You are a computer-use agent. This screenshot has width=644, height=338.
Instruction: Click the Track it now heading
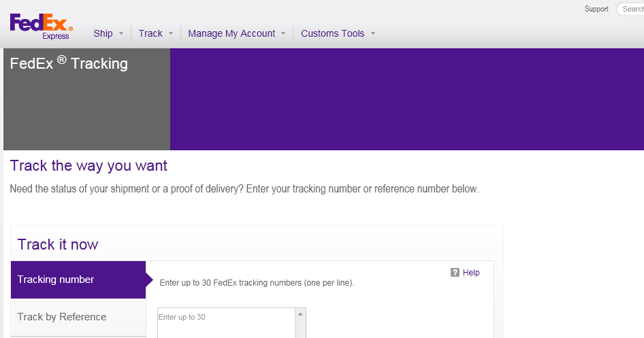point(58,245)
